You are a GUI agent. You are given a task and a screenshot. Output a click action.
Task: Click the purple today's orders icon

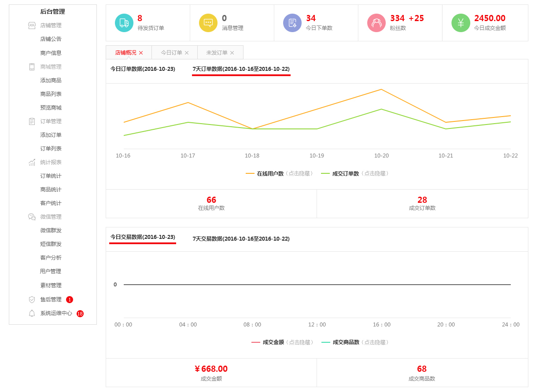pyautogui.click(x=292, y=23)
